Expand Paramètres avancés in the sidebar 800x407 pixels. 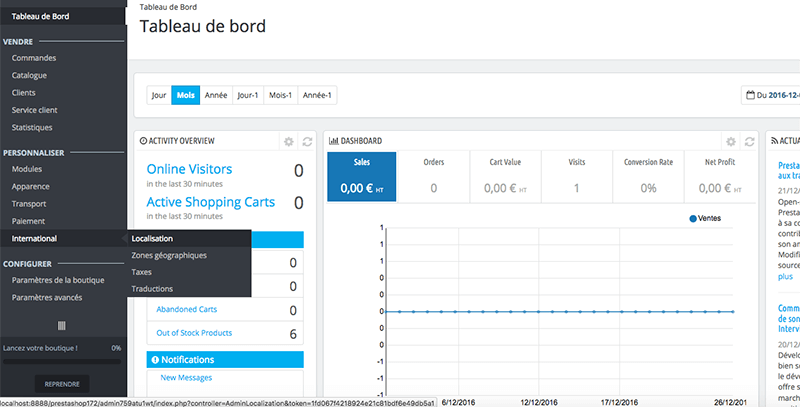[x=47, y=297]
